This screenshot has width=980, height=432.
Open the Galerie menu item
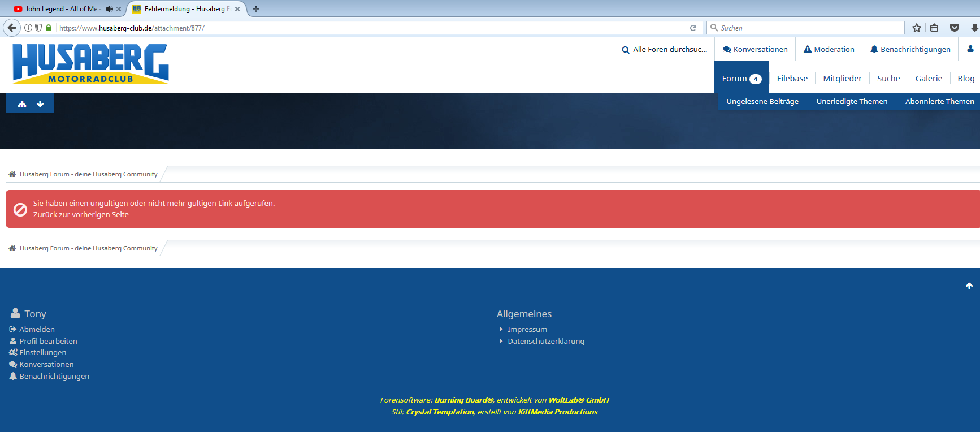[x=929, y=79]
